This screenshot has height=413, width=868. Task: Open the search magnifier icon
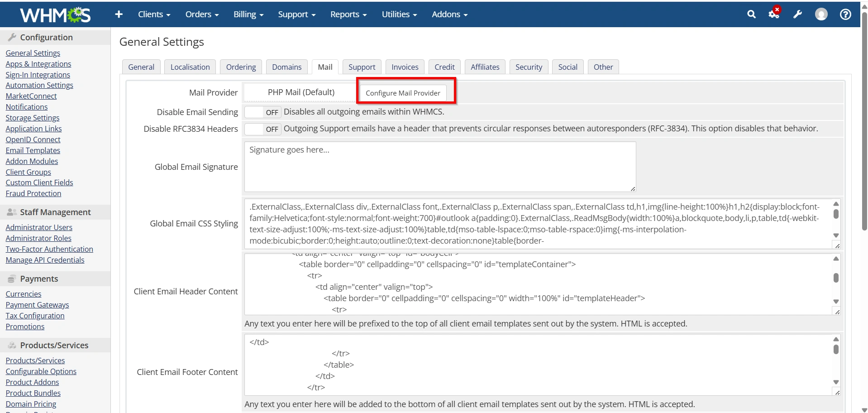pyautogui.click(x=751, y=14)
